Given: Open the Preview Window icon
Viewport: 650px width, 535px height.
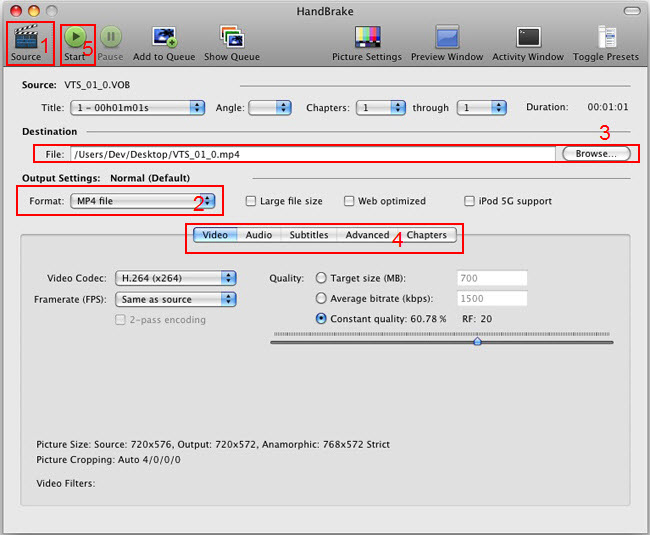Looking at the screenshot, I should pos(446,38).
